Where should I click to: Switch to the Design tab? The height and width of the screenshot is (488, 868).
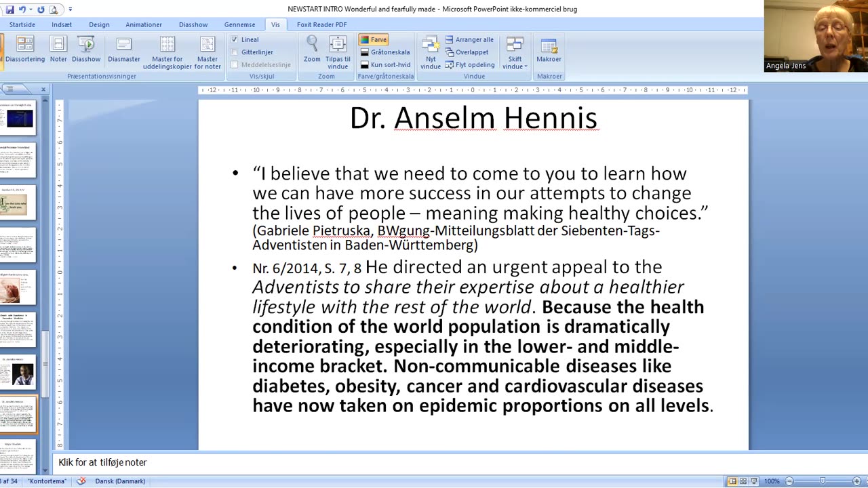pos(99,24)
